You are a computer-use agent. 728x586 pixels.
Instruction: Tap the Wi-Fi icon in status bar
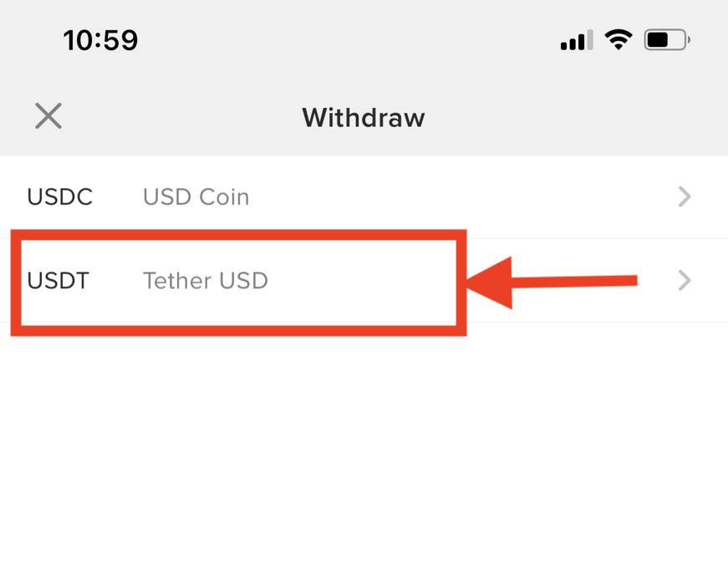coord(616,38)
